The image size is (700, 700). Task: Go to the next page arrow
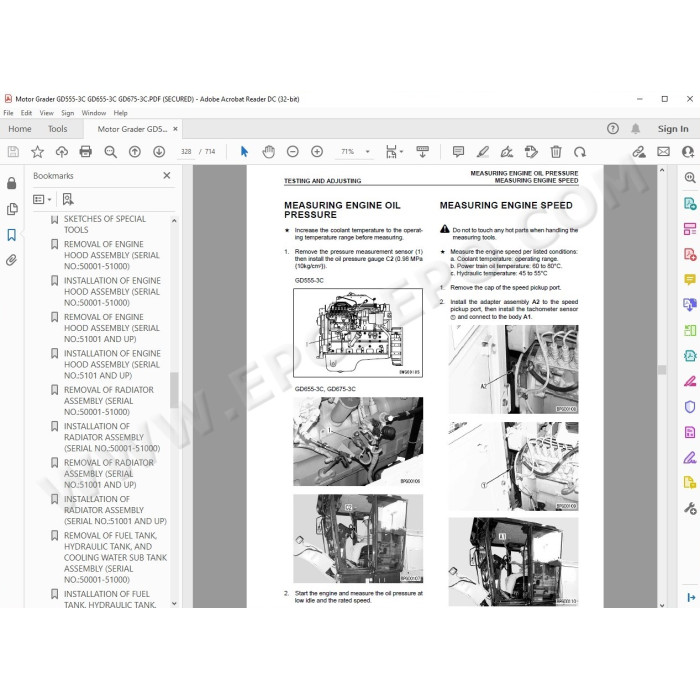159,152
